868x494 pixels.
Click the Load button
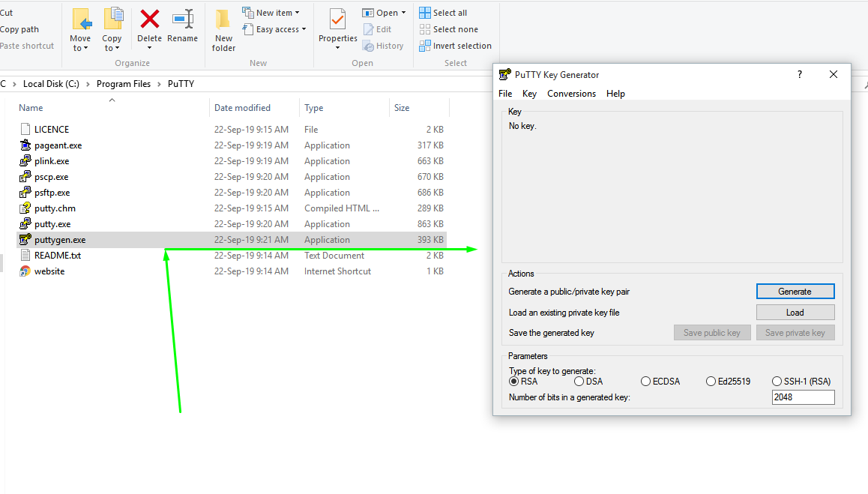[x=795, y=313]
